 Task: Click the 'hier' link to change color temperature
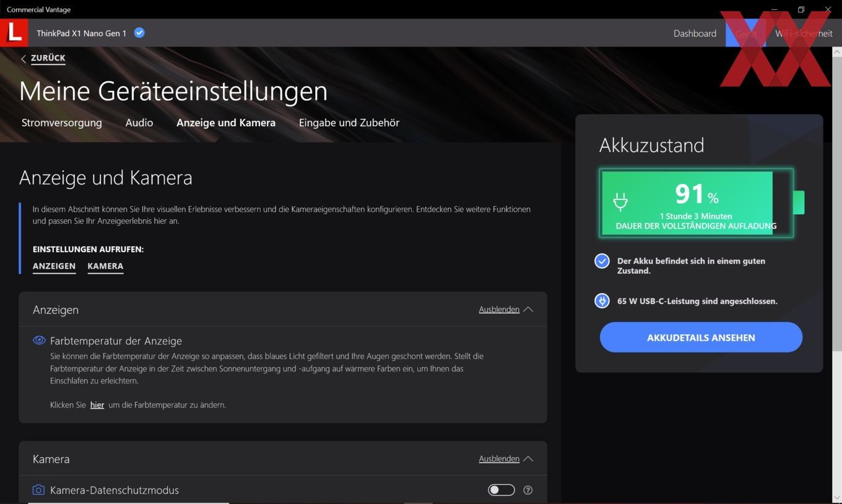(x=97, y=405)
